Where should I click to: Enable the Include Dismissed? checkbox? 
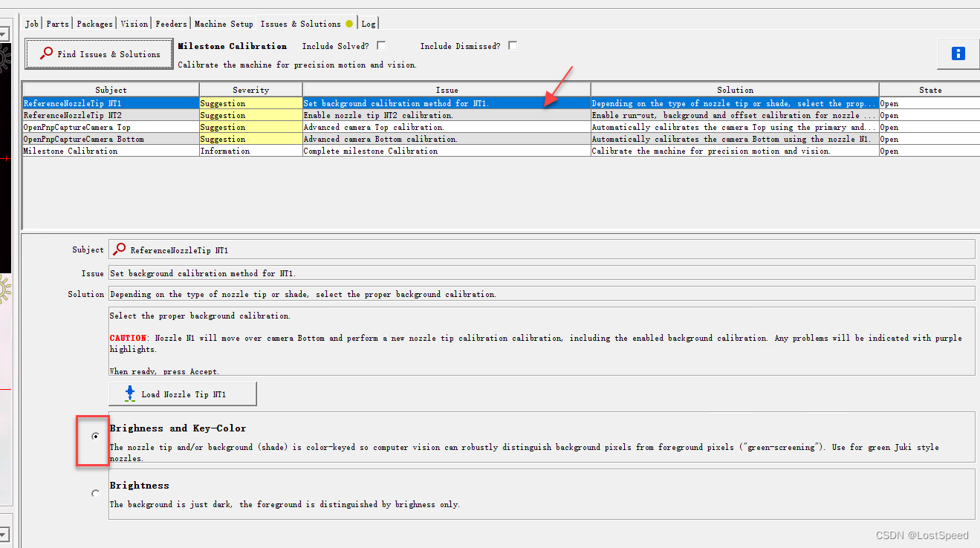pyautogui.click(x=513, y=46)
